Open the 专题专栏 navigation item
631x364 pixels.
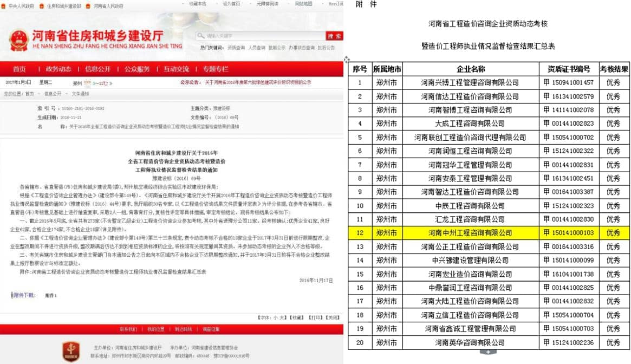215,69
